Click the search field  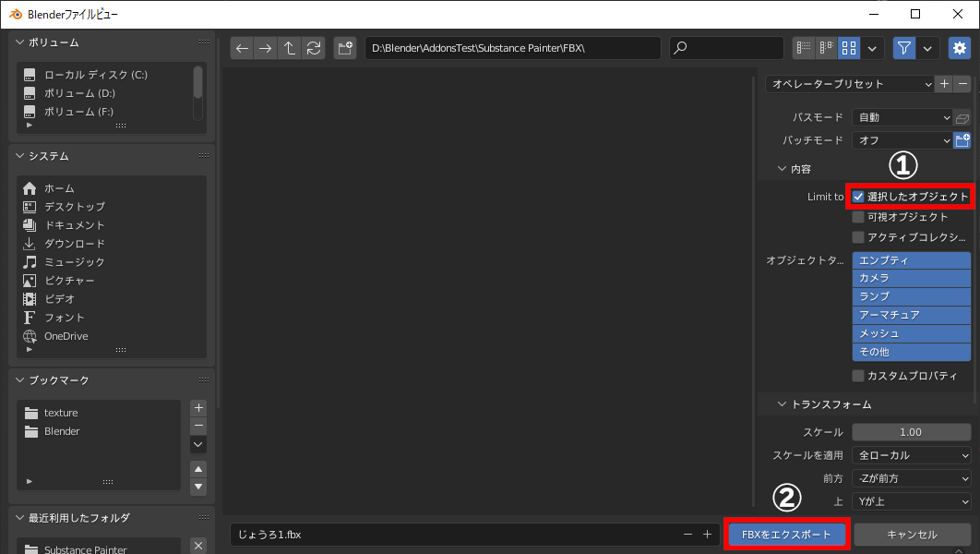tap(726, 48)
